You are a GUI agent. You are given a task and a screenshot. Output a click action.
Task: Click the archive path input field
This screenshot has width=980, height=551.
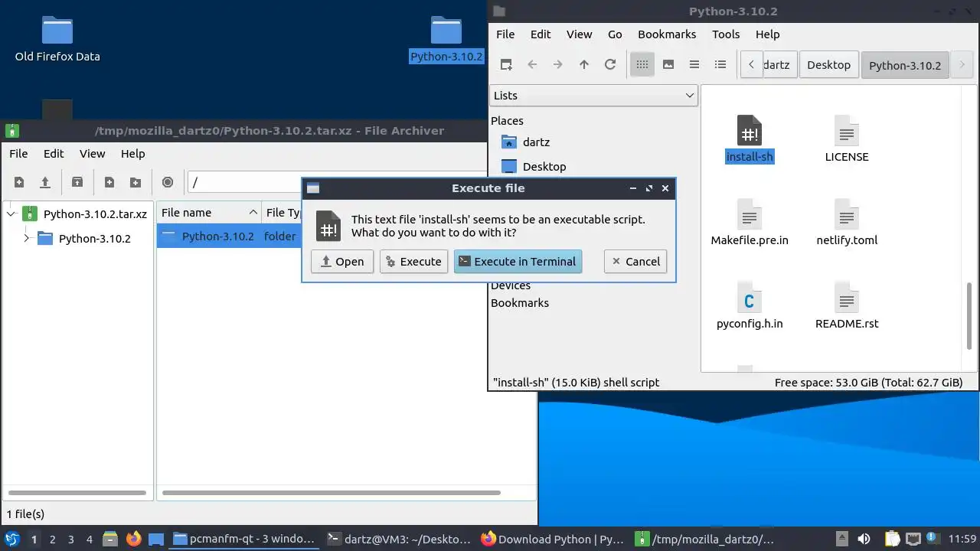(x=245, y=182)
